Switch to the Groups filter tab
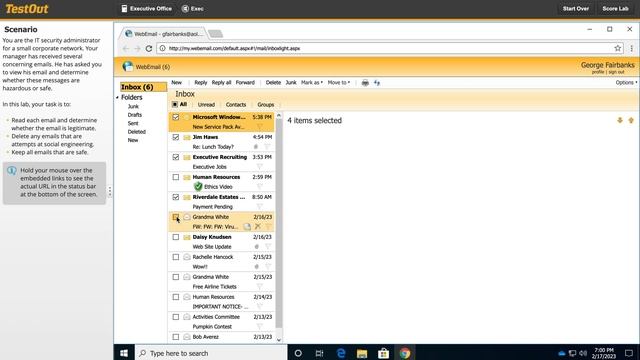This screenshot has height=360, width=640. point(266,105)
